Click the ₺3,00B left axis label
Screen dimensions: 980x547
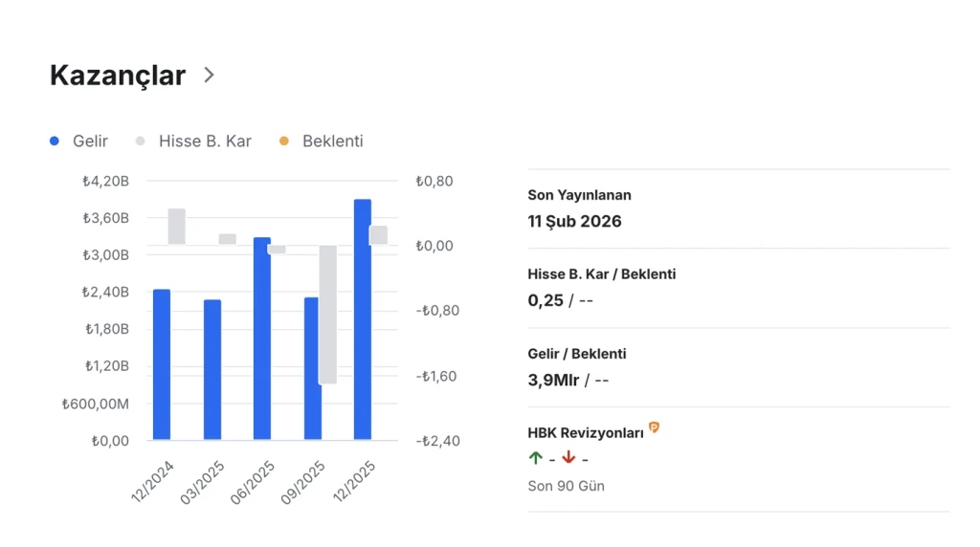(x=105, y=254)
